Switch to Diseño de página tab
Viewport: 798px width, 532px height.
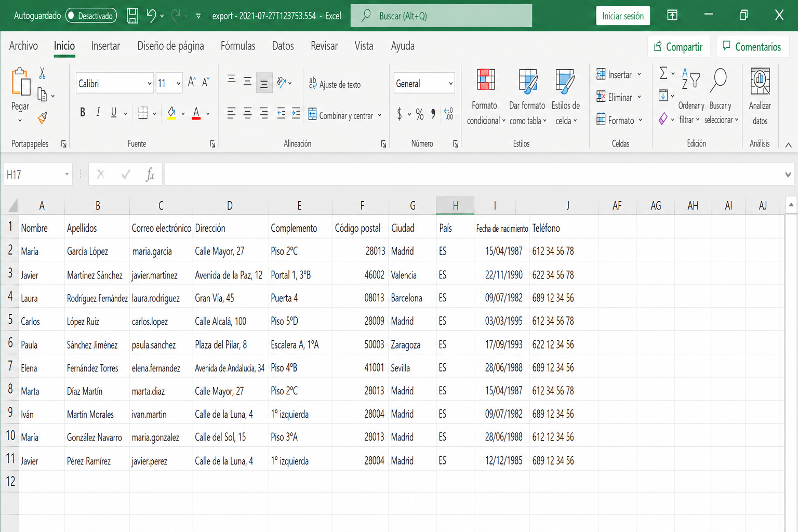(x=170, y=46)
